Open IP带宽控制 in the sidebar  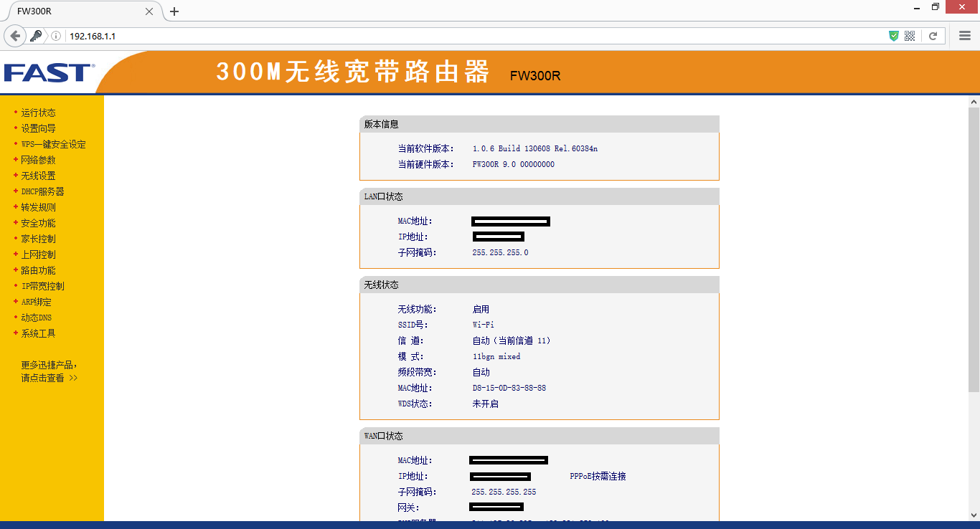tap(42, 286)
